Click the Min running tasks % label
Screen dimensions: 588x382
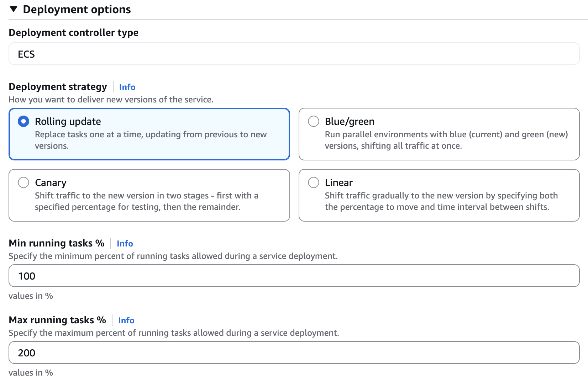(x=57, y=243)
